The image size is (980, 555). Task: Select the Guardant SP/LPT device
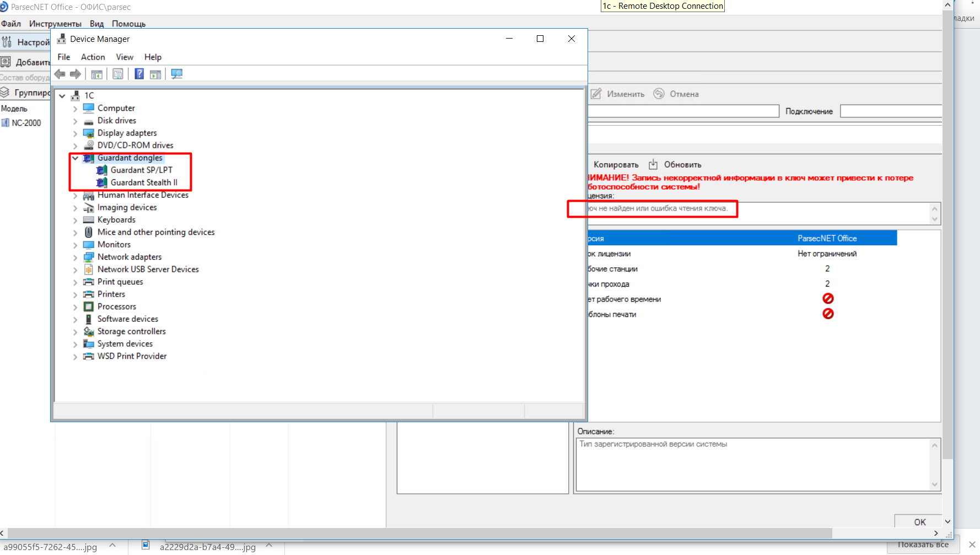141,170
